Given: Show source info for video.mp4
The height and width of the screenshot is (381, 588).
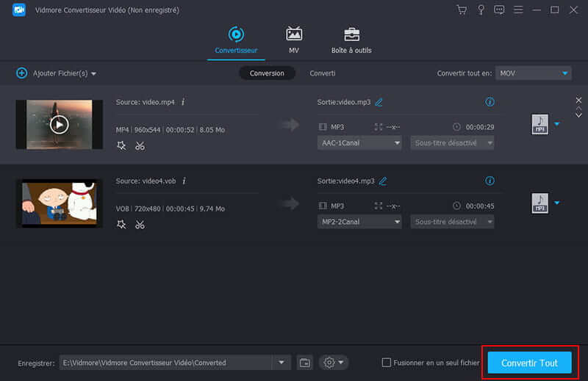Looking at the screenshot, I should coord(183,102).
